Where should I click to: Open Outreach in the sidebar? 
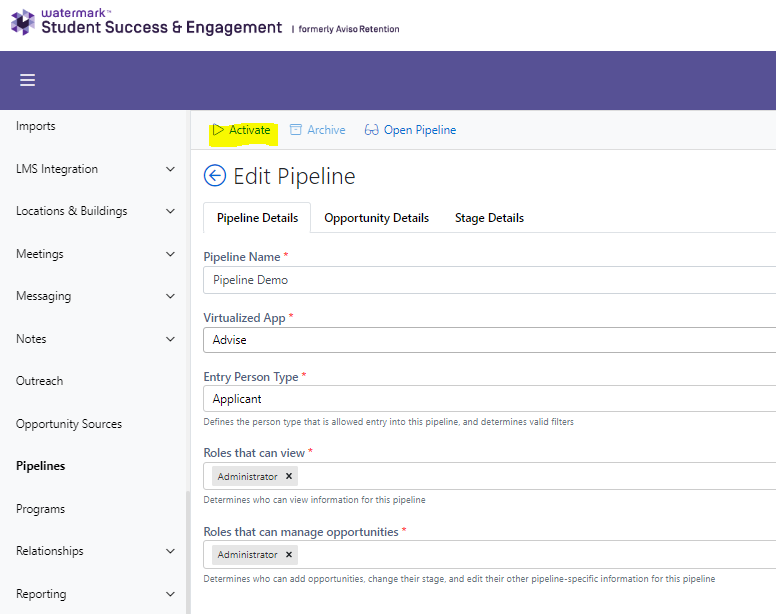(40, 381)
